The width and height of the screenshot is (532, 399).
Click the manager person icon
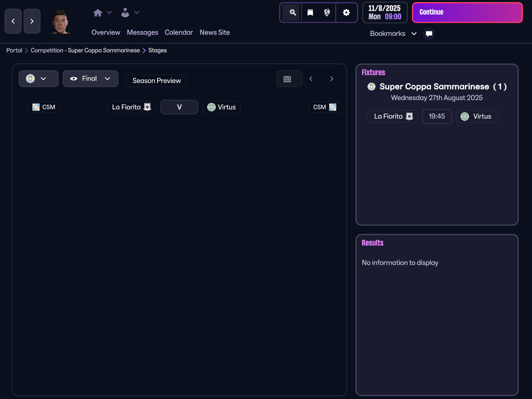125,13
